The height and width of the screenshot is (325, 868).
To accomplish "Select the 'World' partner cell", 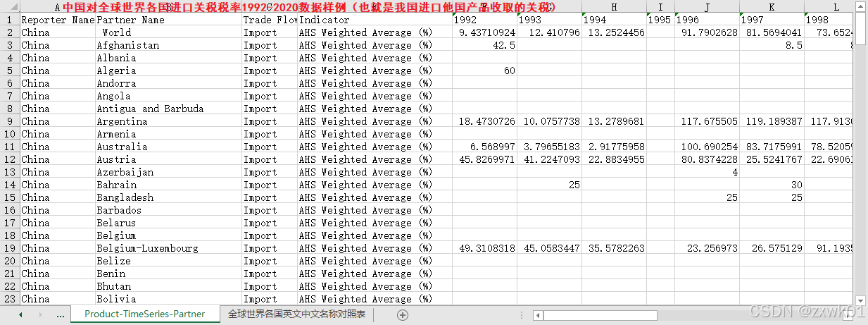I will coord(168,32).
